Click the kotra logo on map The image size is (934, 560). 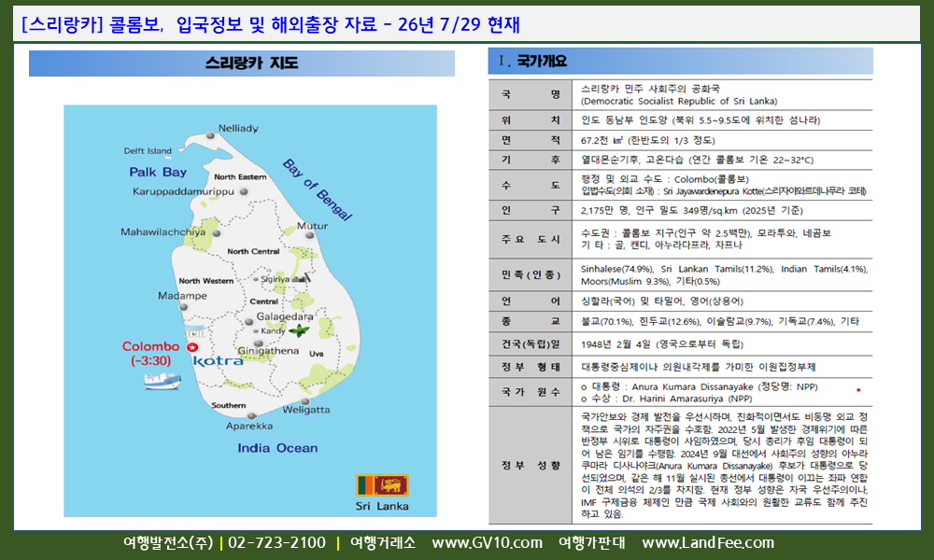[218, 360]
